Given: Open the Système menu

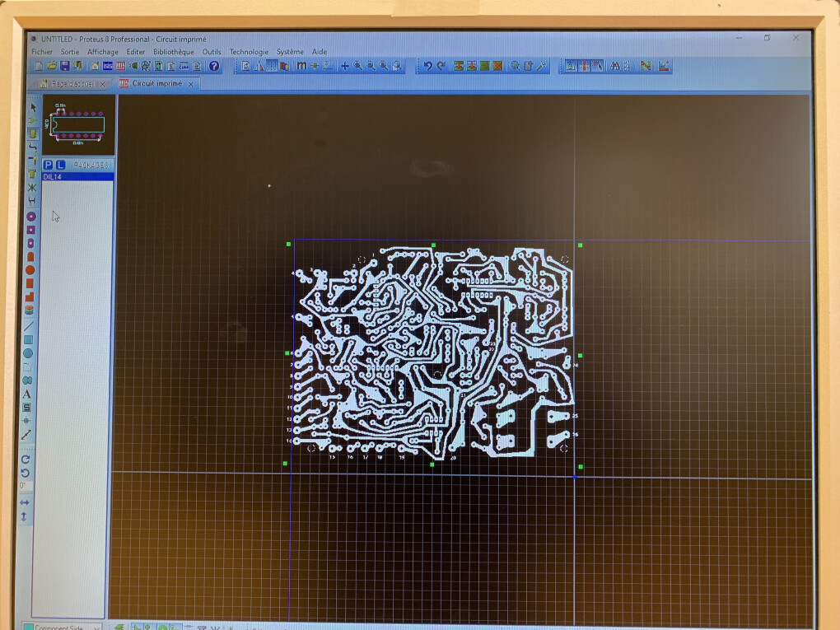Looking at the screenshot, I should 290,52.
